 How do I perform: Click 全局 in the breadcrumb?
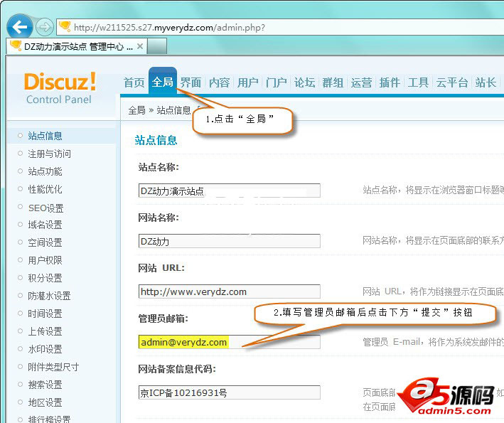(x=137, y=110)
